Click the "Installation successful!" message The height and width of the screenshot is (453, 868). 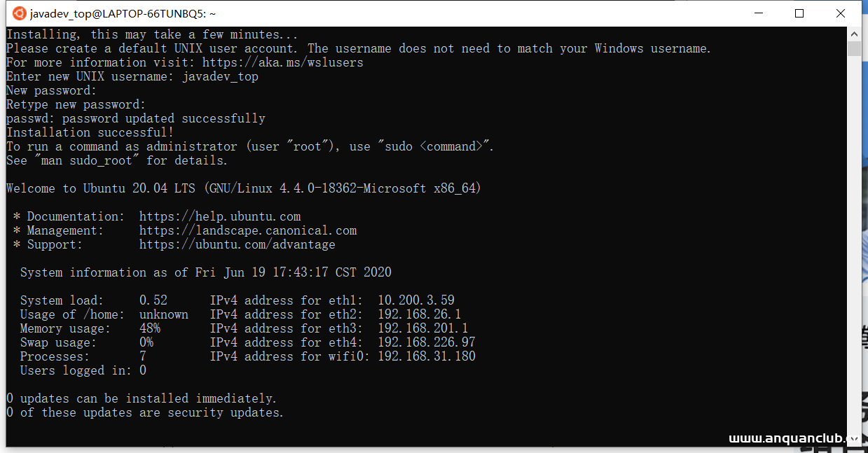[90, 132]
